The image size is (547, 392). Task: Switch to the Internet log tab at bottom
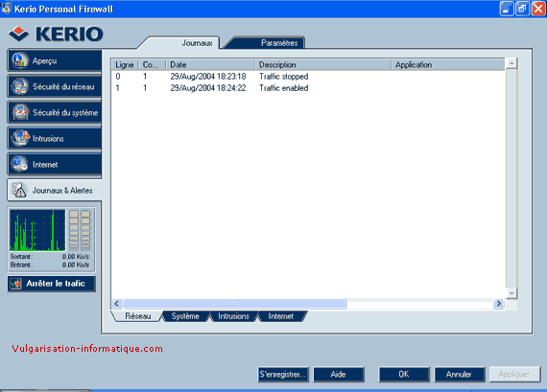tap(281, 316)
